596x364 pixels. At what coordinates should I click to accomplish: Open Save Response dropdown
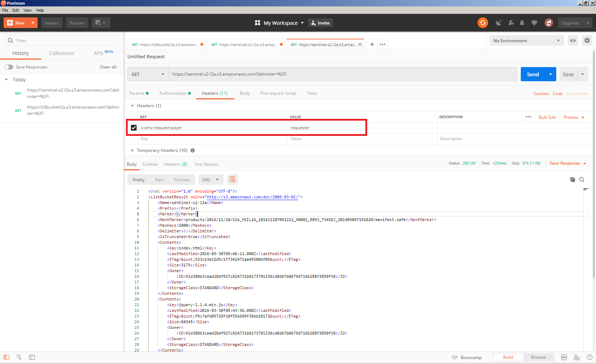pyautogui.click(x=568, y=163)
